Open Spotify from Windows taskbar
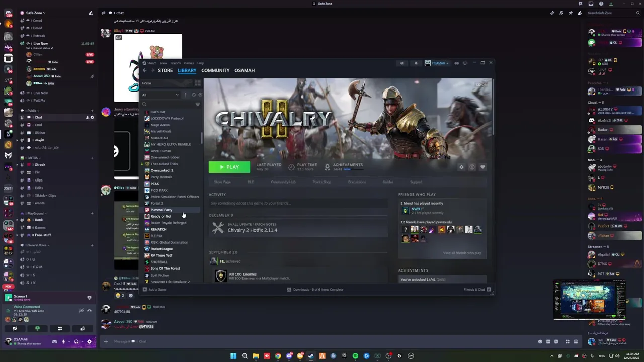This screenshot has height=362, width=644. click(355, 356)
